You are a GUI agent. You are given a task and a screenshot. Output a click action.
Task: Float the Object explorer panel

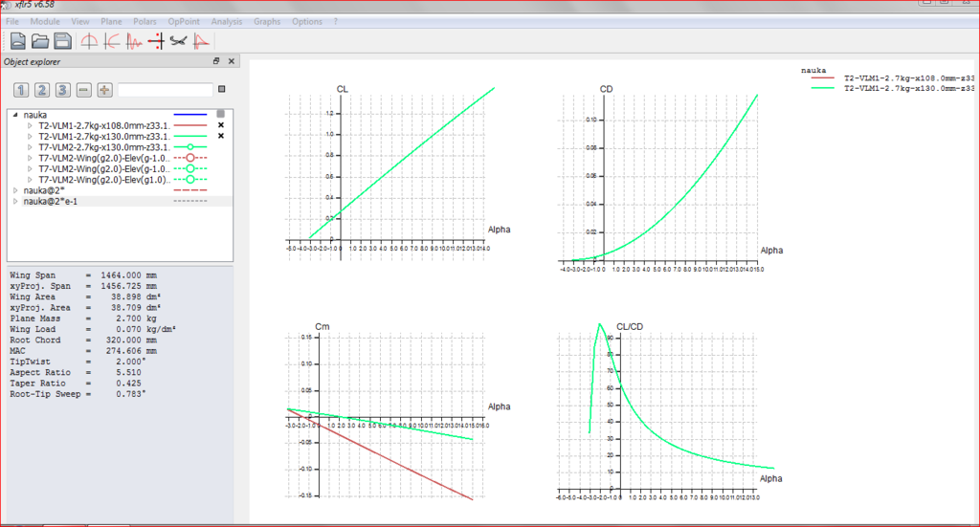click(216, 61)
